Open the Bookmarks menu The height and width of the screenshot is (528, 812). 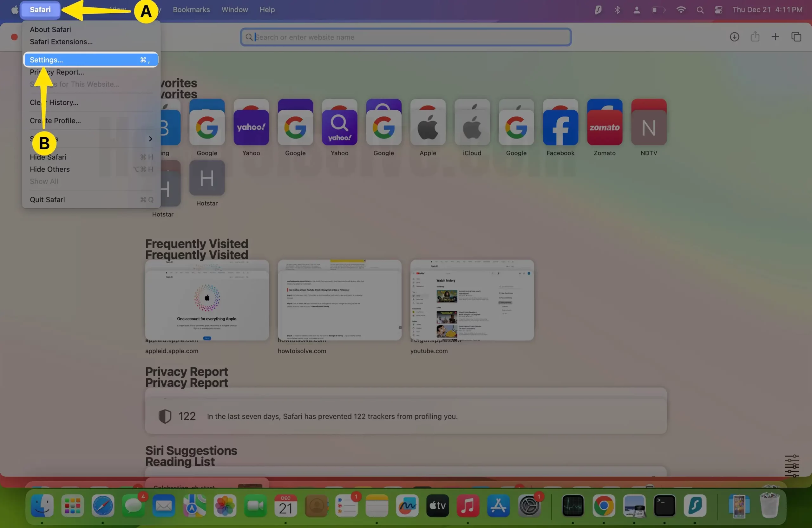click(191, 10)
